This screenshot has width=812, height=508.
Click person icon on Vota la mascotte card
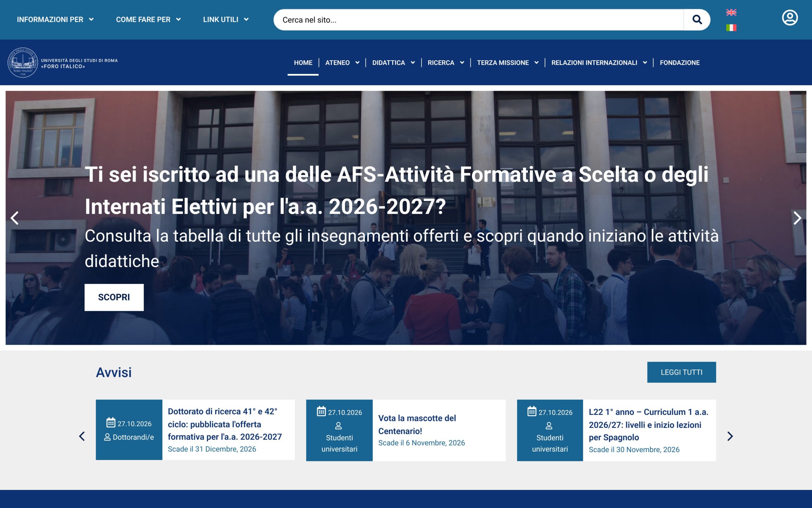(338, 426)
